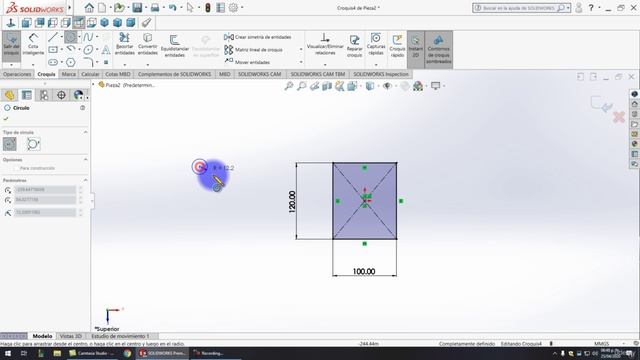Select the center-radius circle type
The image size is (640, 360).
point(9,144)
